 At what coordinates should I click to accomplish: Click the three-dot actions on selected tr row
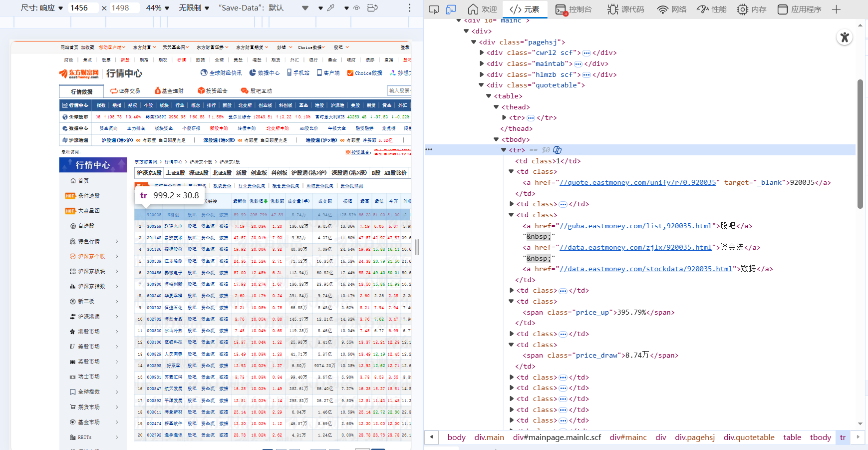pos(429,149)
